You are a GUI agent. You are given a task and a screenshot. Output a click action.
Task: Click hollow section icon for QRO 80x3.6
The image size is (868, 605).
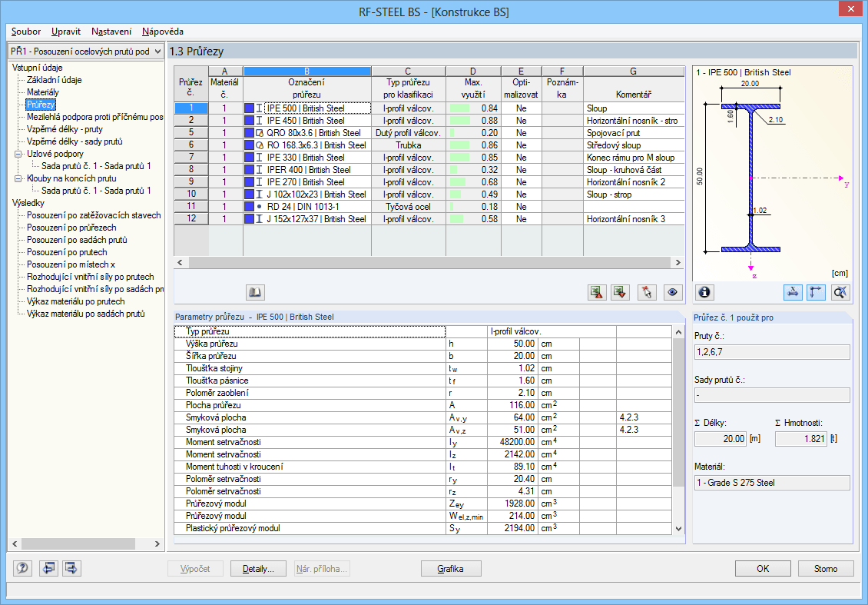[x=259, y=133]
